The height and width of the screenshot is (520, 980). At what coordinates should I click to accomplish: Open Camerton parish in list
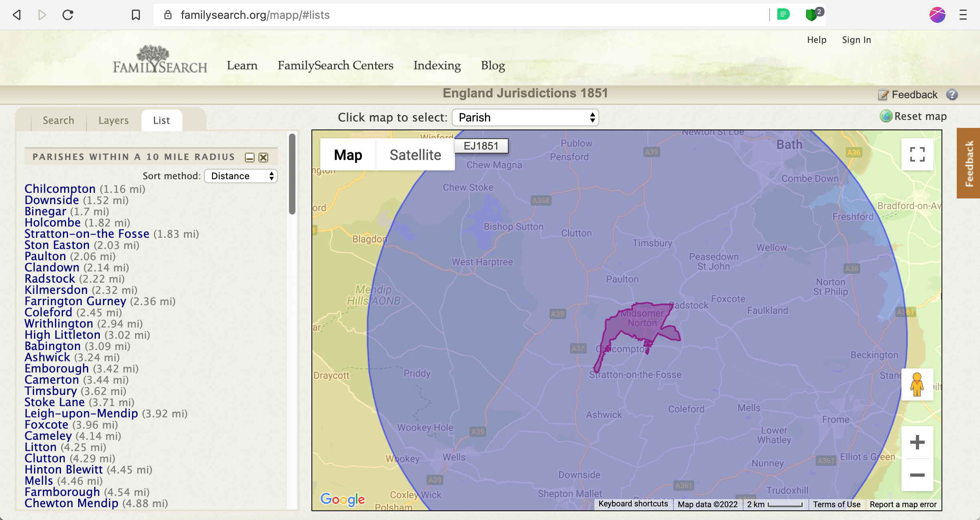click(x=52, y=379)
